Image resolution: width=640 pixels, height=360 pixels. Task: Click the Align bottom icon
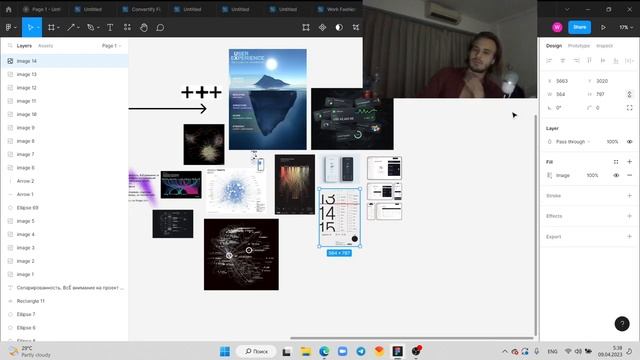pos(616,60)
